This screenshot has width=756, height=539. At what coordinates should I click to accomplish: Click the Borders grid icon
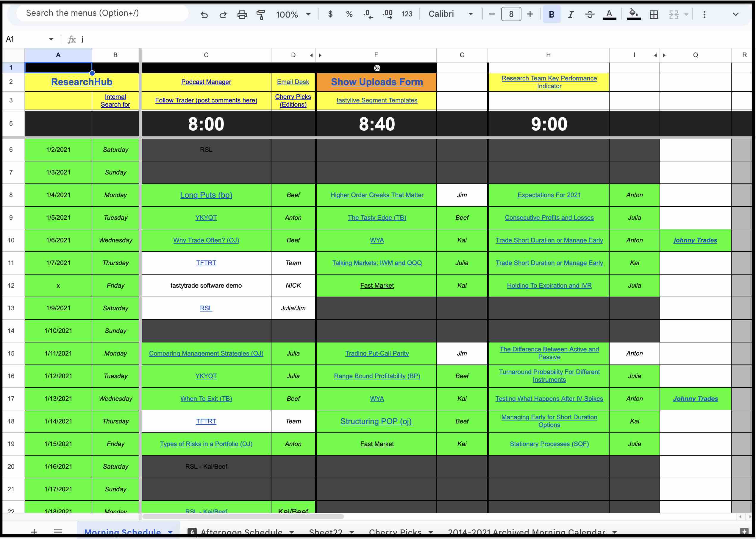[654, 15]
